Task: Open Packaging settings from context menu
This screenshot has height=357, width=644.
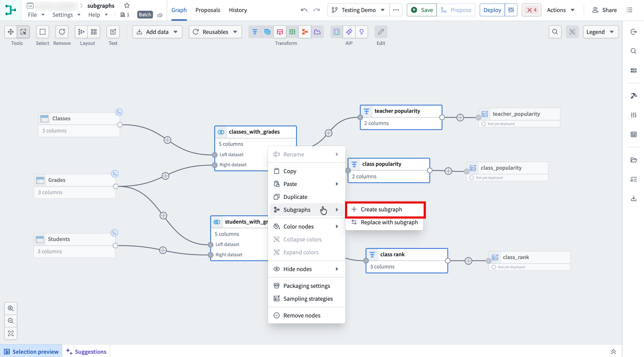Action: point(306,286)
